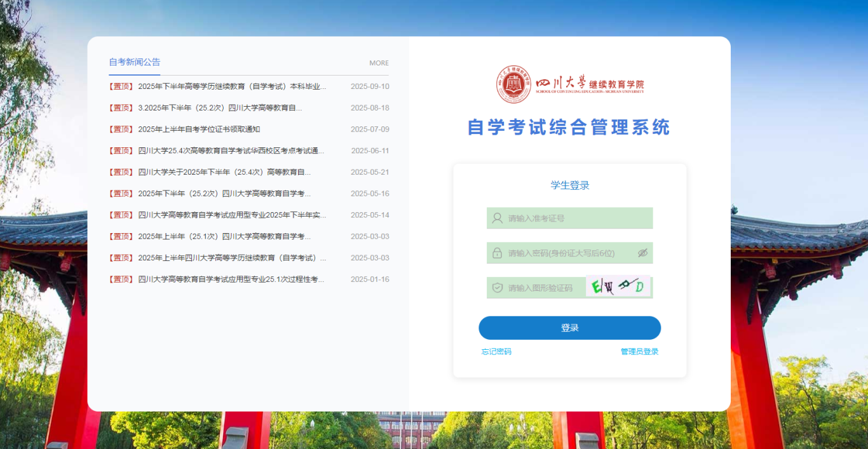868x449 pixels.
Task: Open 管理员登录 for administrator login
Action: pyautogui.click(x=639, y=351)
